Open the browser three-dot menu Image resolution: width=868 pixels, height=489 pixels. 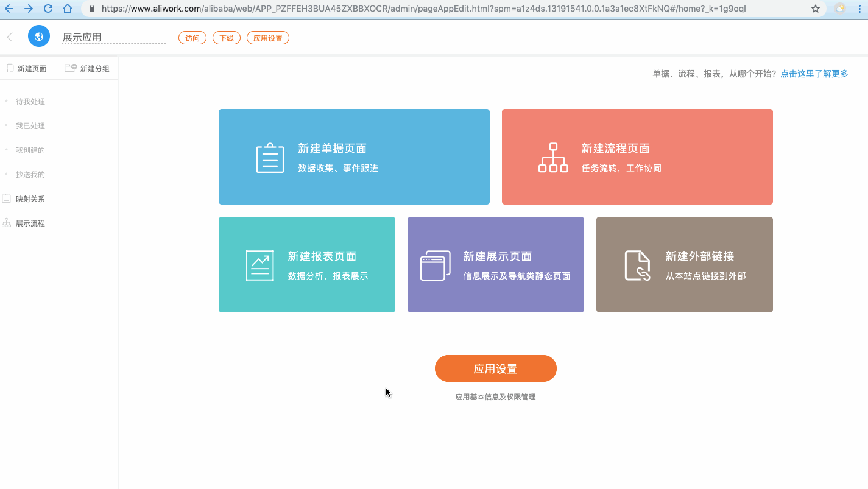tap(861, 9)
